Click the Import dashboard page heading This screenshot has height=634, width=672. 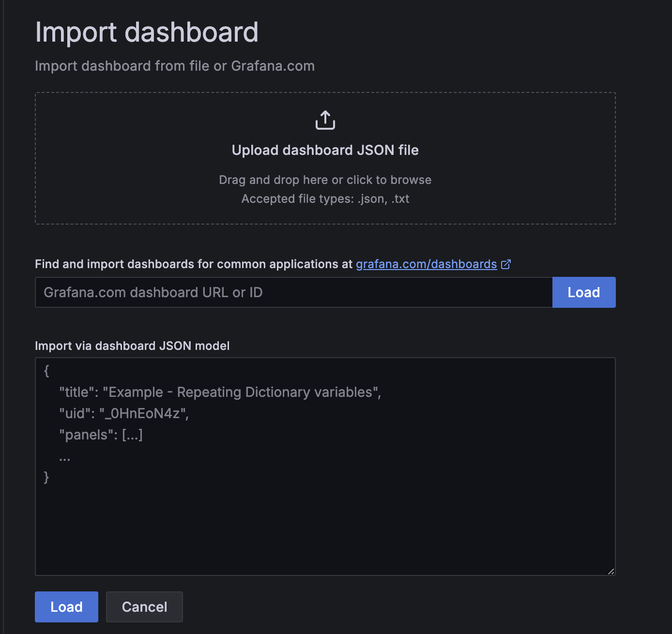147,32
